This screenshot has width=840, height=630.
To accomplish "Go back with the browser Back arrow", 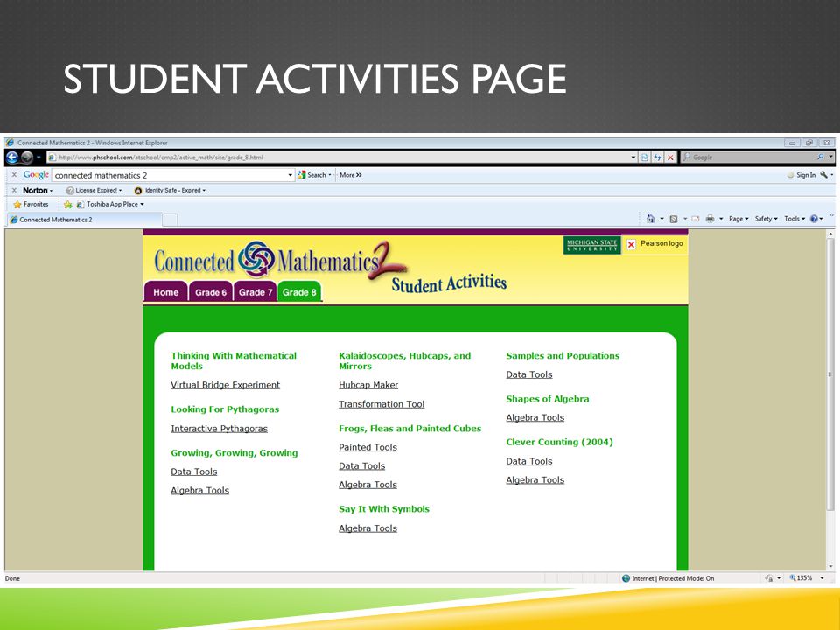I will [x=12, y=157].
